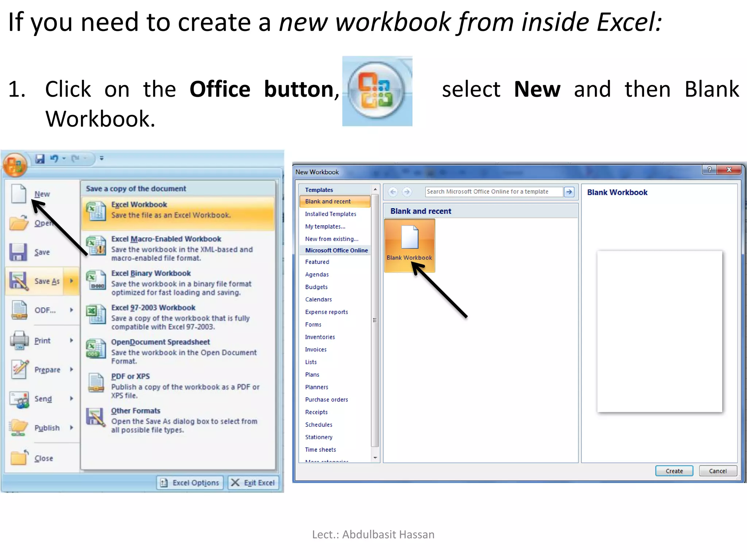Click My templates... in templates list
Viewport: 747px width, 560px height.
pyautogui.click(x=325, y=226)
